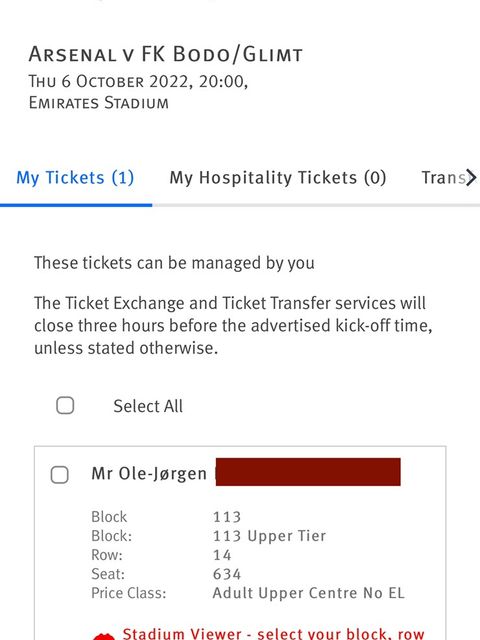Open the partially visible Trans tab
This screenshot has width=480, height=640.
tap(448, 178)
